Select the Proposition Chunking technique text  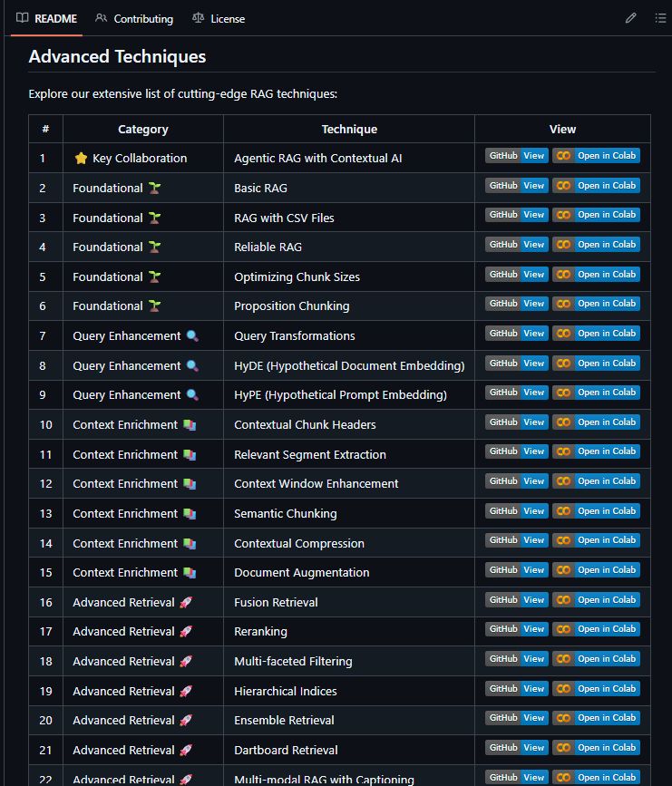click(x=292, y=306)
